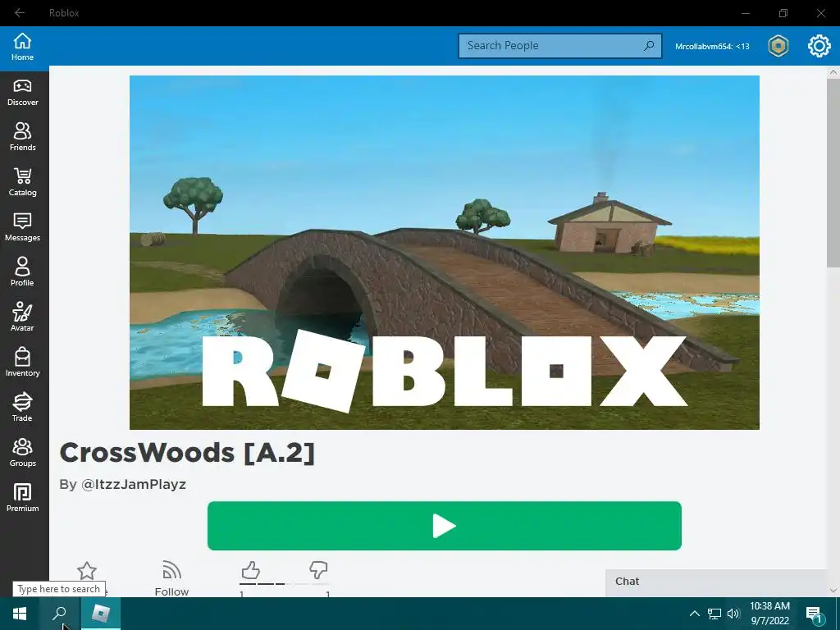Open the volume tray icon
The height and width of the screenshot is (630, 840).
pos(733,614)
